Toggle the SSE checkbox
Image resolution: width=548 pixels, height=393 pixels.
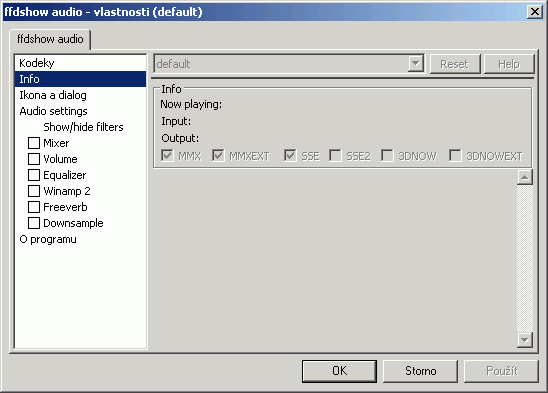290,156
